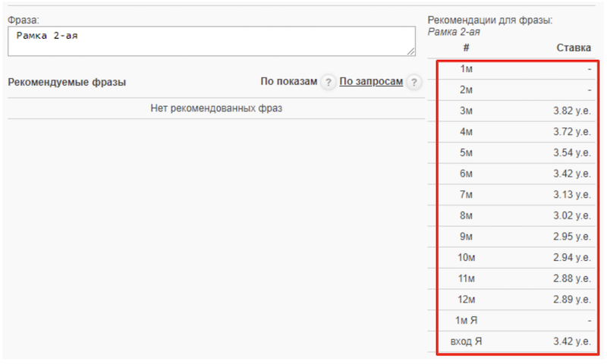Select the 6м position row
Image resolution: width=607 pixels, height=364 pixels.
(x=517, y=174)
